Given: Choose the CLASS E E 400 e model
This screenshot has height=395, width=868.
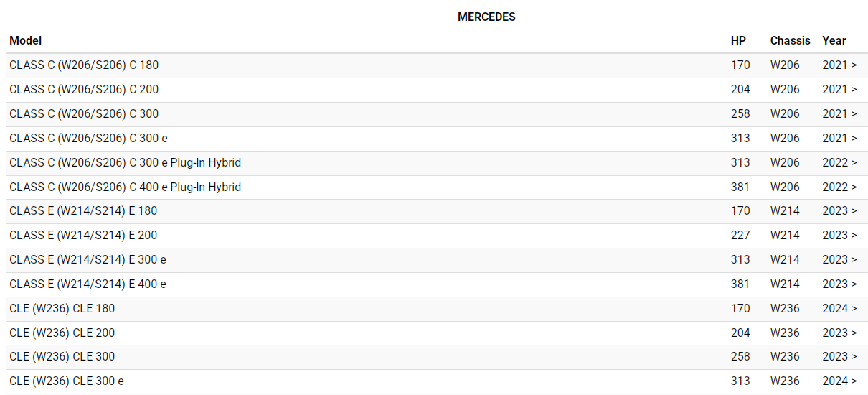Looking at the screenshot, I should [x=88, y=284].
